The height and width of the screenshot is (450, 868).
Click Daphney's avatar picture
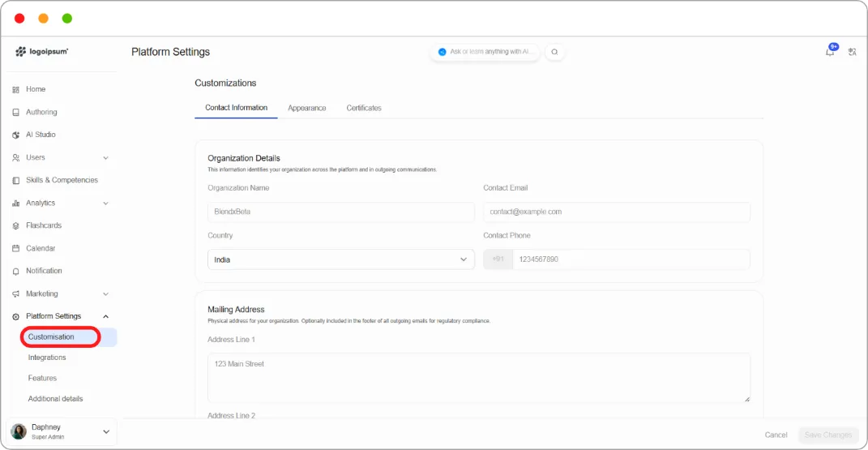(19, 431)
